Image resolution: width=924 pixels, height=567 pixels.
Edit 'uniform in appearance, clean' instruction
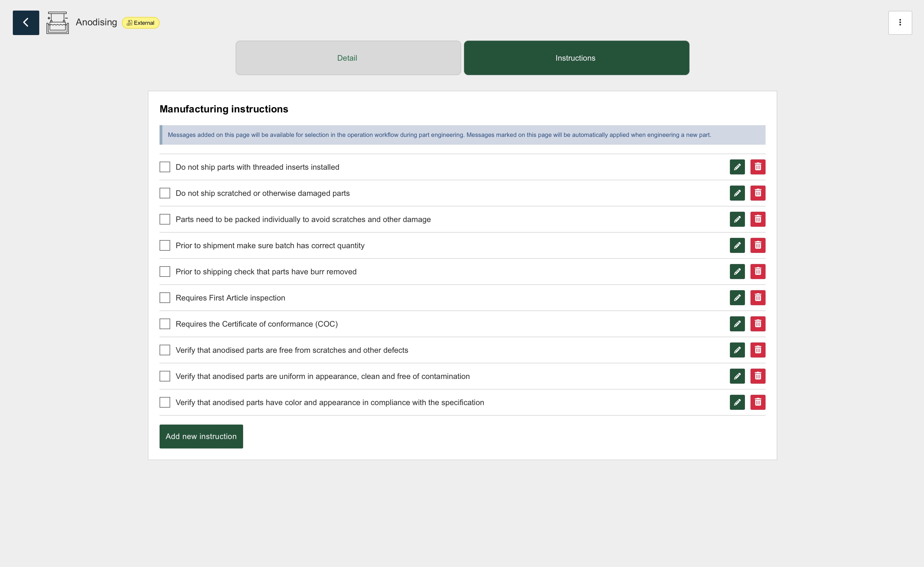pyautogui.click(x=737, y=376)
